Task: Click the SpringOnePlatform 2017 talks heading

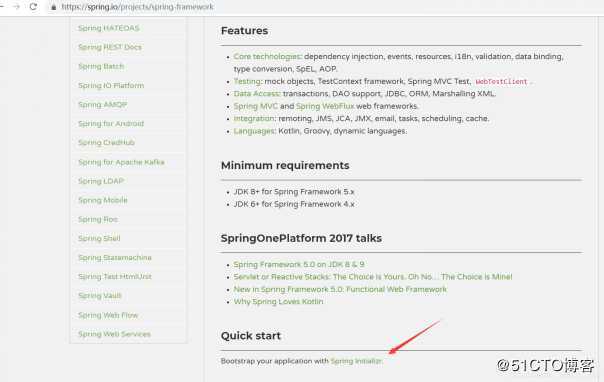Action: (x=301, y=238)
